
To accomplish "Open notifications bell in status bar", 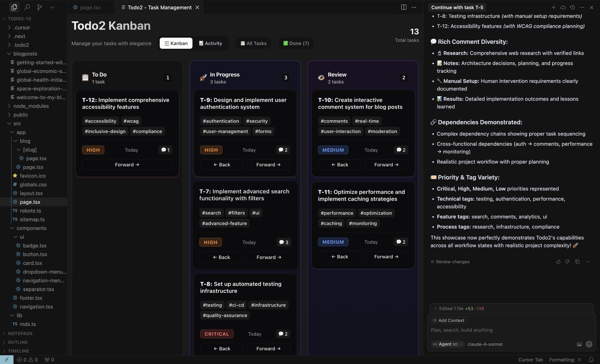I will click(x=591, y=360).
